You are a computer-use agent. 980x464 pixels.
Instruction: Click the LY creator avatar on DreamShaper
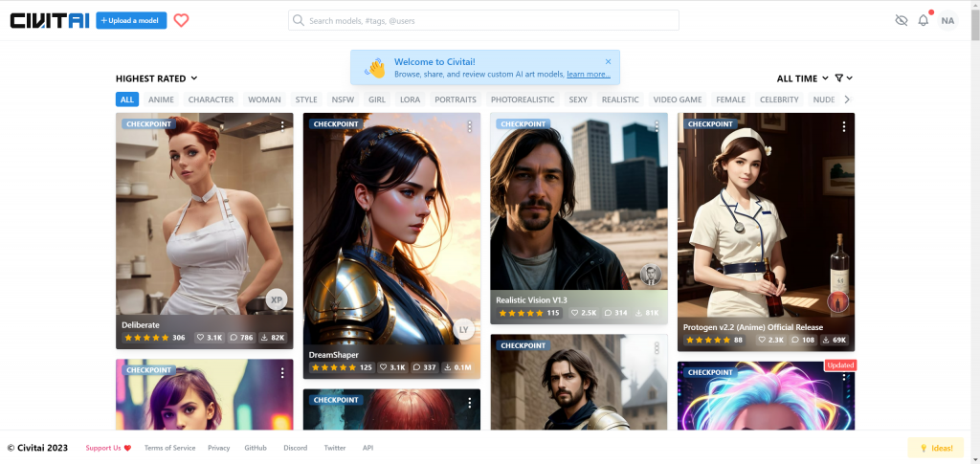pos(464,329)
